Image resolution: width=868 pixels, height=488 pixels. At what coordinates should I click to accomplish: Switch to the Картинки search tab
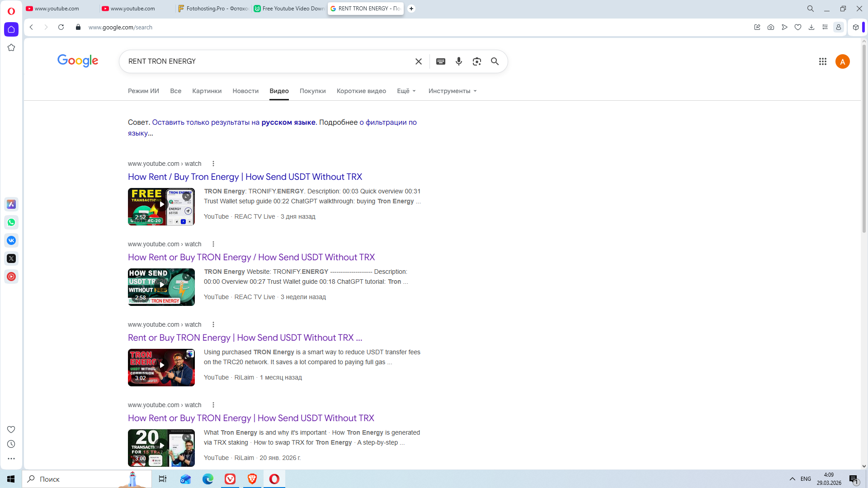pos(207,91)
